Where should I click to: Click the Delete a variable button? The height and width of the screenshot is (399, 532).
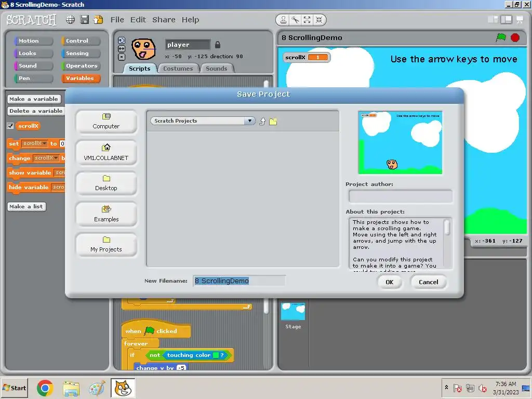pos(36,111)
